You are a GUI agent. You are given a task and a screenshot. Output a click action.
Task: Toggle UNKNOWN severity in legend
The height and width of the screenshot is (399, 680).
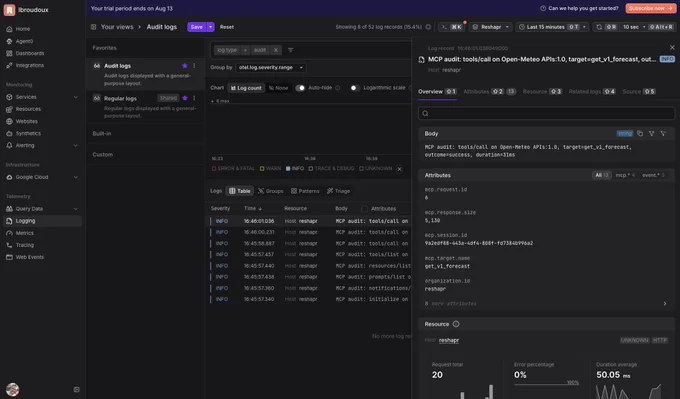[x=375, y=169]
